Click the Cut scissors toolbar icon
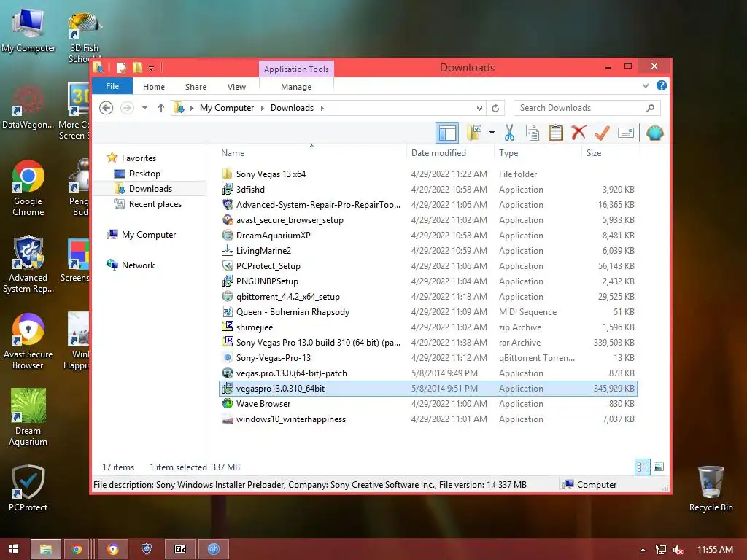Screen dimensions: 747x560 [x=509, y=133]
